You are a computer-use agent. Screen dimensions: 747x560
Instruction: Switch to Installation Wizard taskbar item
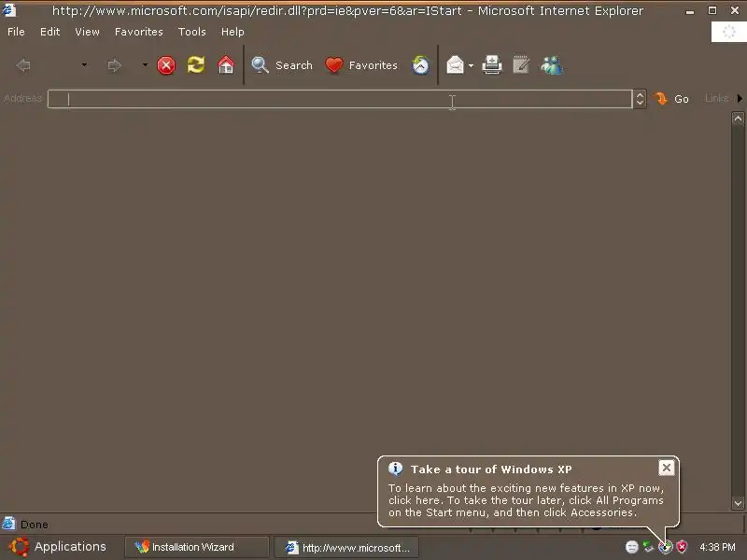[197, 547]
